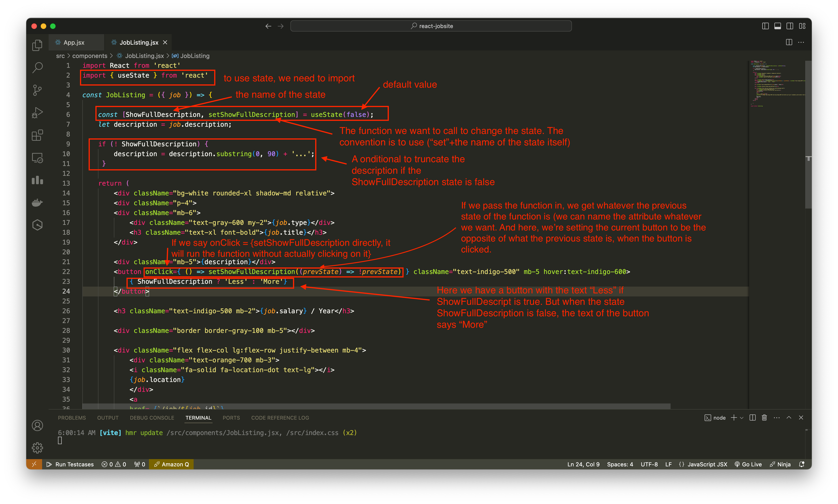
Task: Open Run and Debug view
Action: (x=37, y=112)
